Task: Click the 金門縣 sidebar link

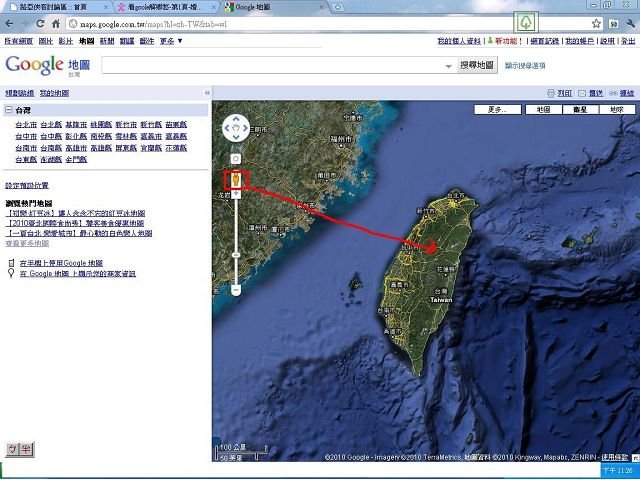Action: 76,159
